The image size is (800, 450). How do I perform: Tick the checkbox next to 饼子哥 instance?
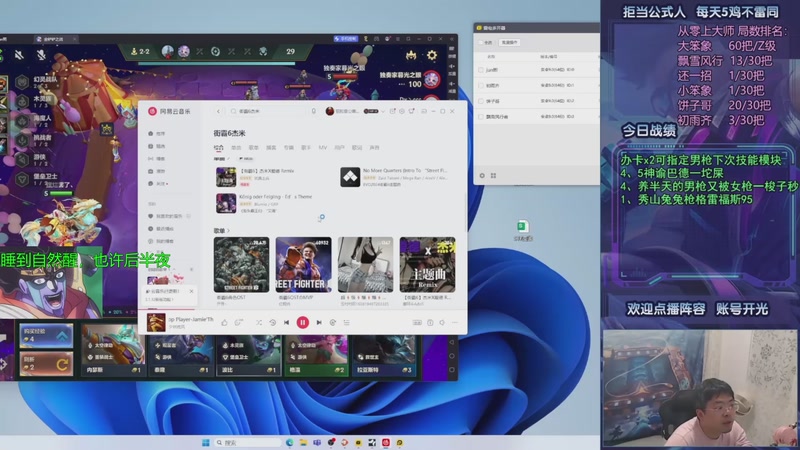(x=481, y=101)
